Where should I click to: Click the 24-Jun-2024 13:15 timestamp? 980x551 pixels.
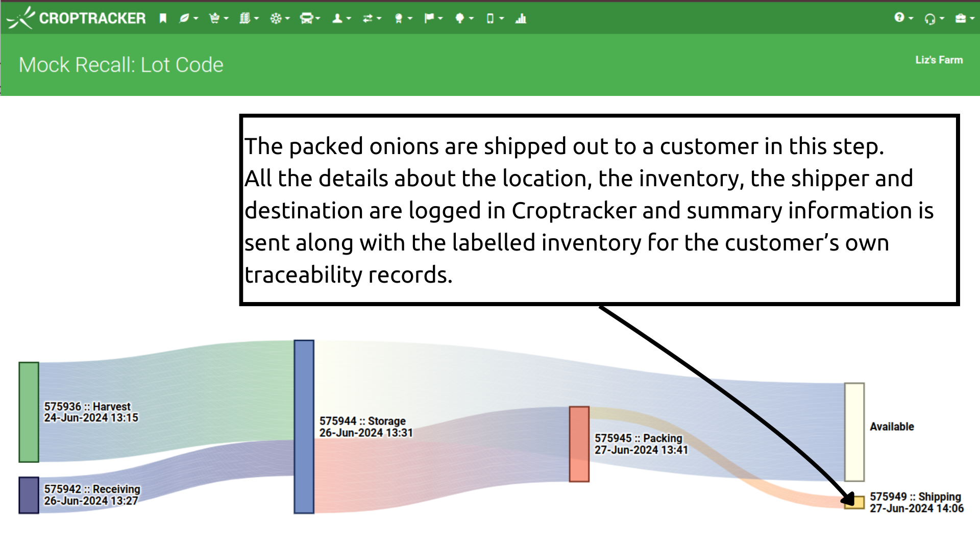(x=91, y=417)
